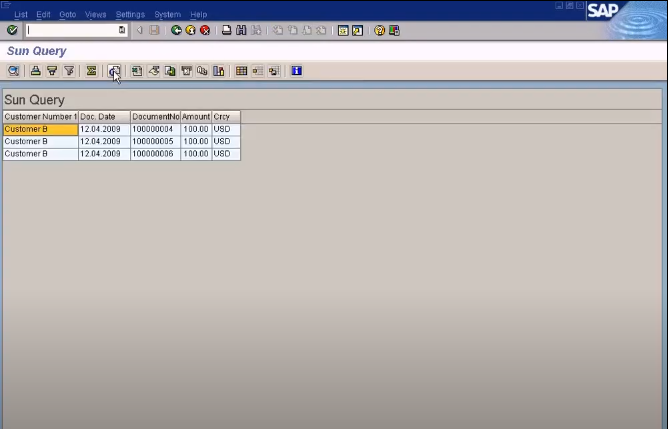Click the Details magnifier icon
Screen dimensions: 668x429
(14, 71)
